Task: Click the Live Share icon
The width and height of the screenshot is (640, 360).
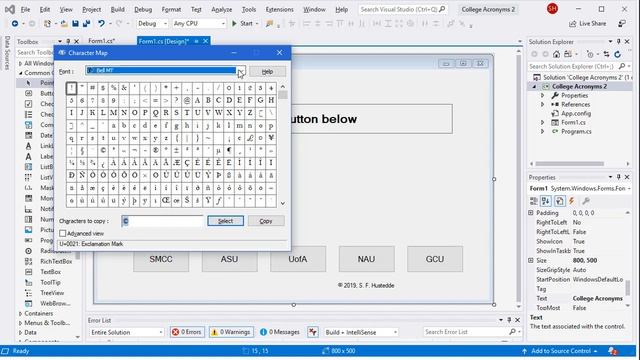Action: [x=573, y=24]
